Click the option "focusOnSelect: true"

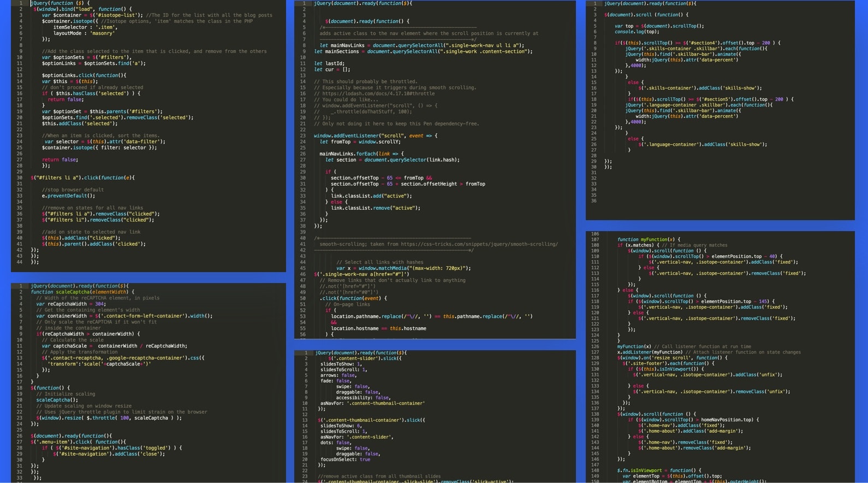(346, 460)
